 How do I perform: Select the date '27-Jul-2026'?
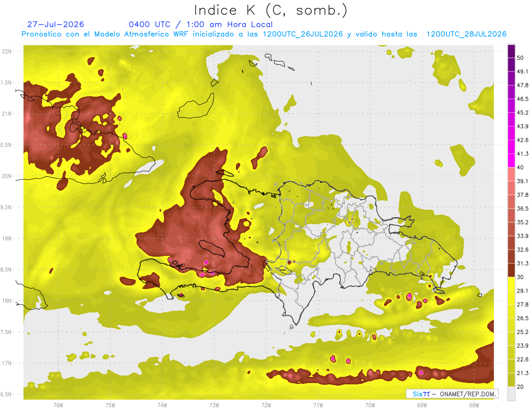pyautogui.click(x=55, y=24)
